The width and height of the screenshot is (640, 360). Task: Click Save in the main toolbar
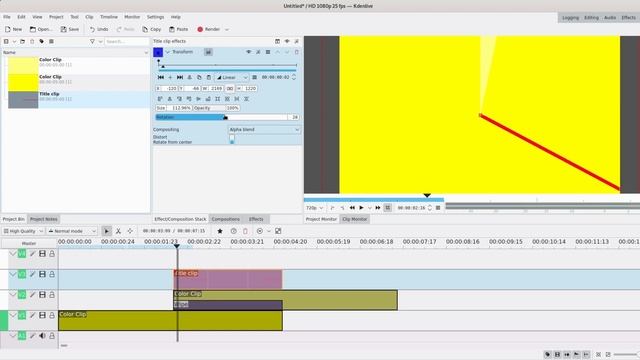[x=70, y=29]
